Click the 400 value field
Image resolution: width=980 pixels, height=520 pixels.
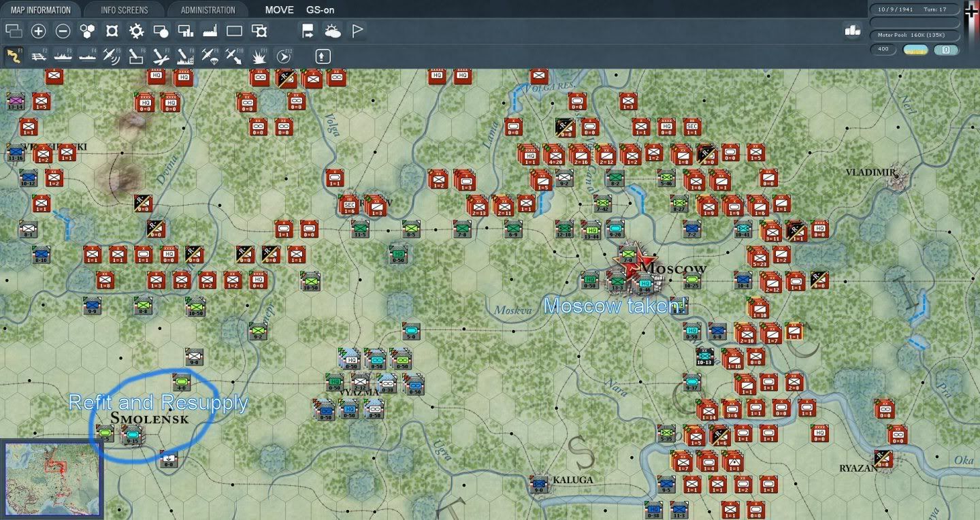pyautogui.click(x=883, y=50)
